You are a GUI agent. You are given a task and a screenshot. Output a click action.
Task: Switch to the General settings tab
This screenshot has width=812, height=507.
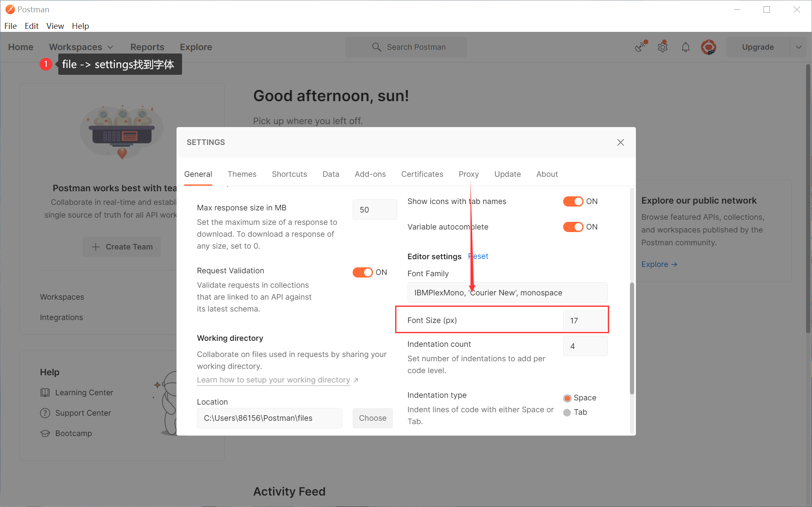click(198, 174)
